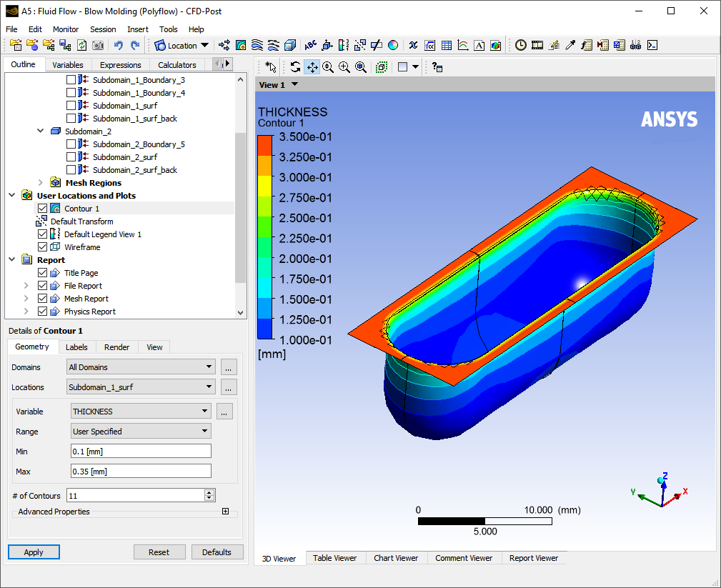Insert a Text ABC label
Screen dimensions: 721x588
pos(310,45)
